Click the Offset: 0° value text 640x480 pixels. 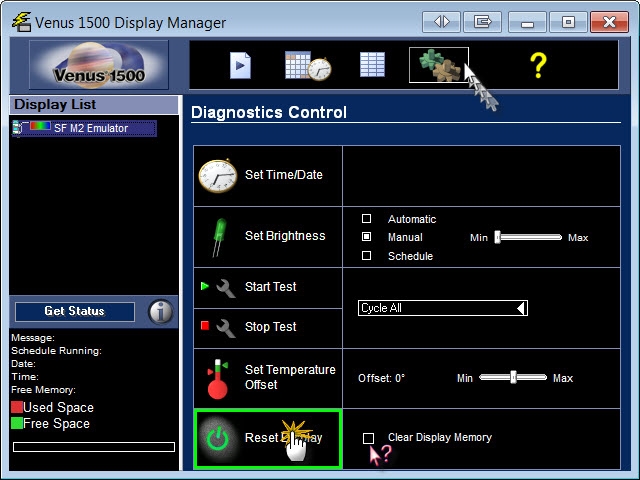(381, 378)
